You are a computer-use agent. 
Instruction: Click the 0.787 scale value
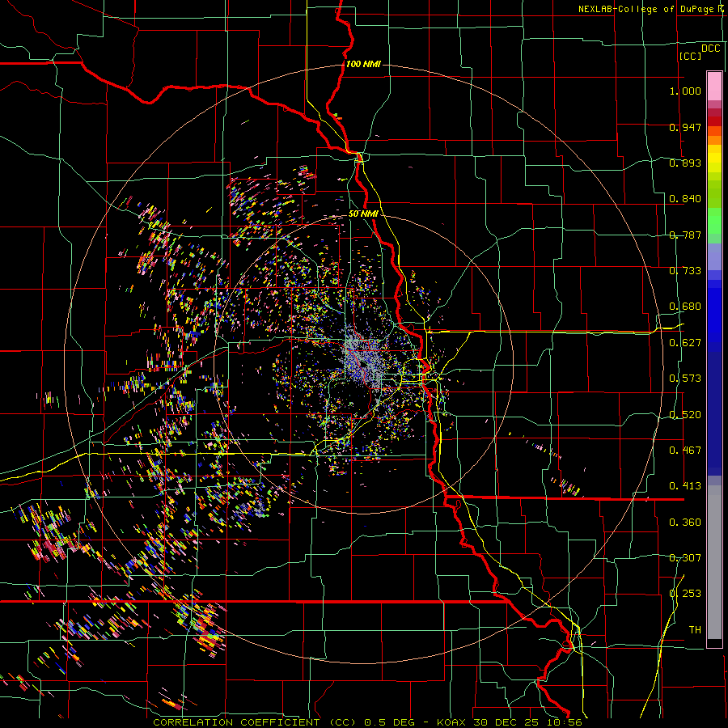point(685,235)
